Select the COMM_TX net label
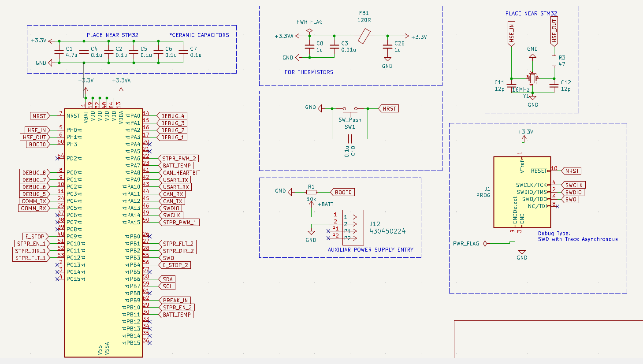The height and width of the screenshot is (364, 643). point(34,201)
